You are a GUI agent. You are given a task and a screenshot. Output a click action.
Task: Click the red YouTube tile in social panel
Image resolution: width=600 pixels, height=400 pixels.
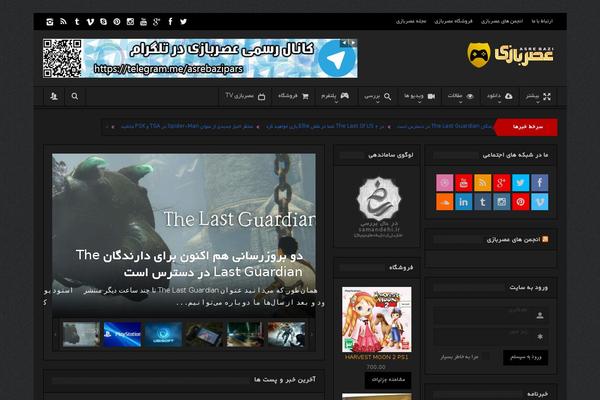(x=463, y=183)
